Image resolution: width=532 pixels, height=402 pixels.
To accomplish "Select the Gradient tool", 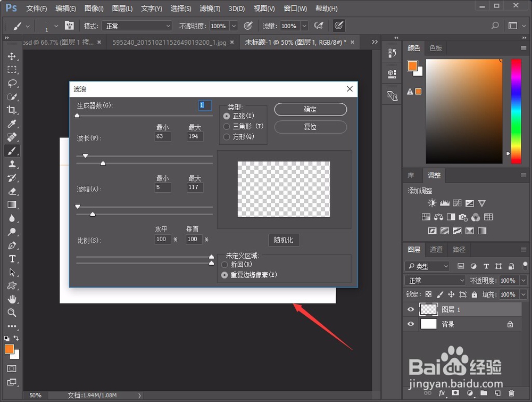I will point(12,205).
